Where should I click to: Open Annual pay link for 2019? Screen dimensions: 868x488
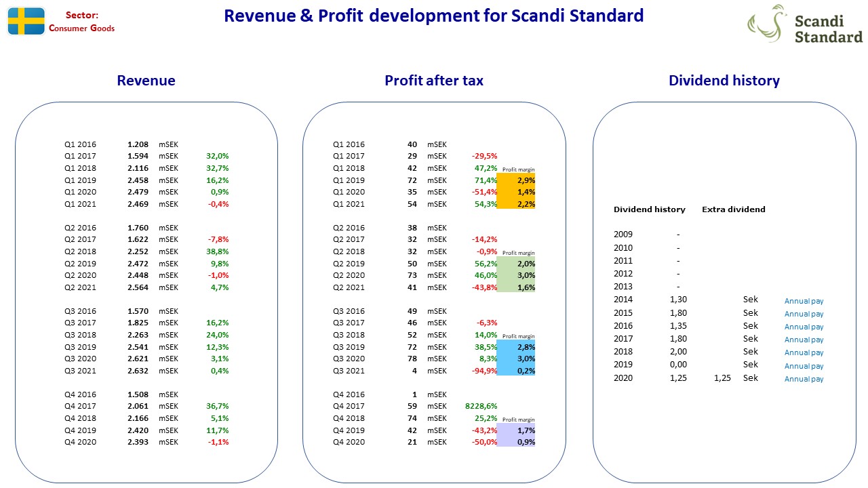pos(804,366)
